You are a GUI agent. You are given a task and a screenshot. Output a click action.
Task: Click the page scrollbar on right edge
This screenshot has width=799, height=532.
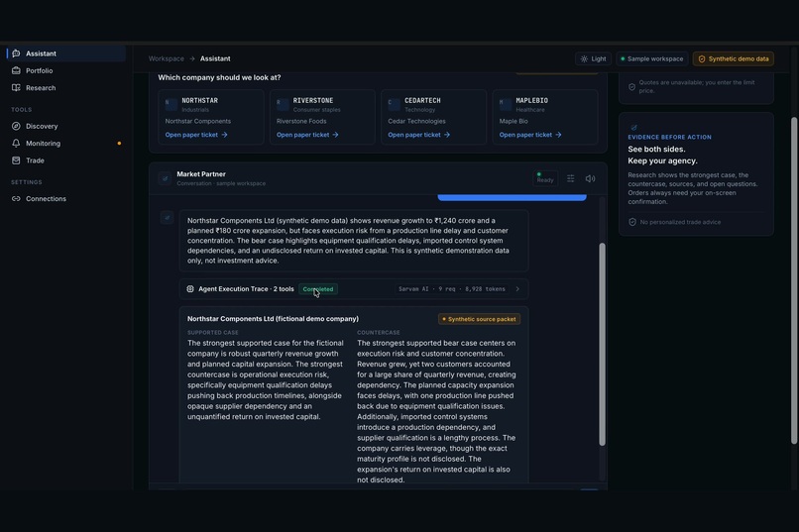(794, 280)
